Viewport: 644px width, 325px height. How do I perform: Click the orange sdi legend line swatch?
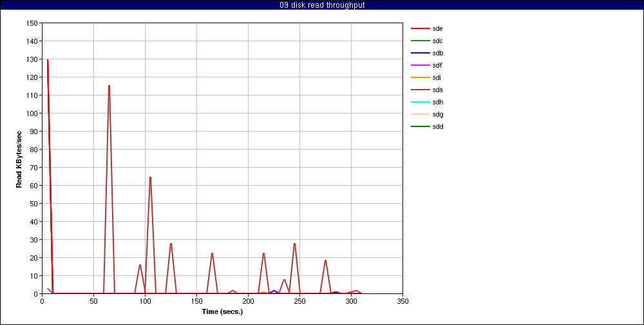pos(420,77)
